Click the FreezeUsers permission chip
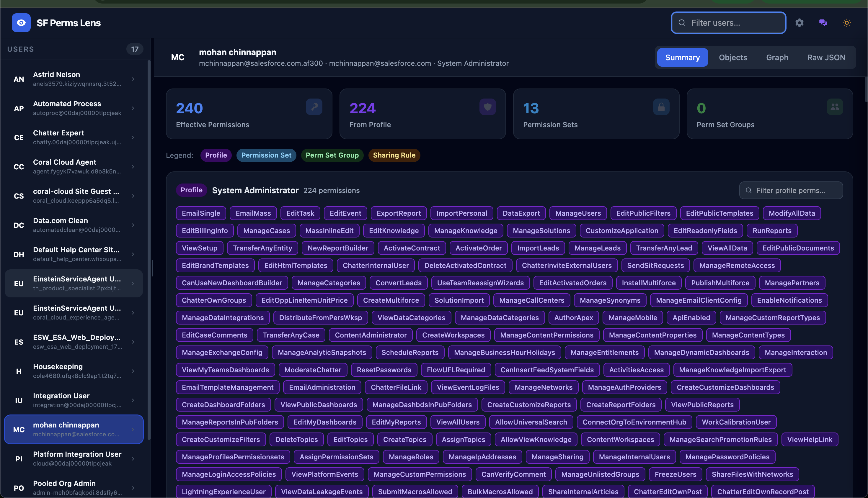Screen dimensions: 868x498 tap(675, 474)
